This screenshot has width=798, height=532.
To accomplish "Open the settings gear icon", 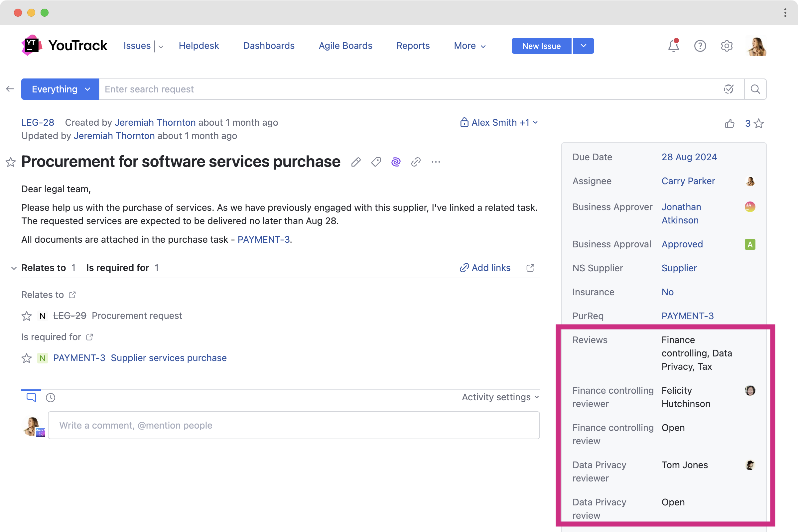I will coord(727,46).
